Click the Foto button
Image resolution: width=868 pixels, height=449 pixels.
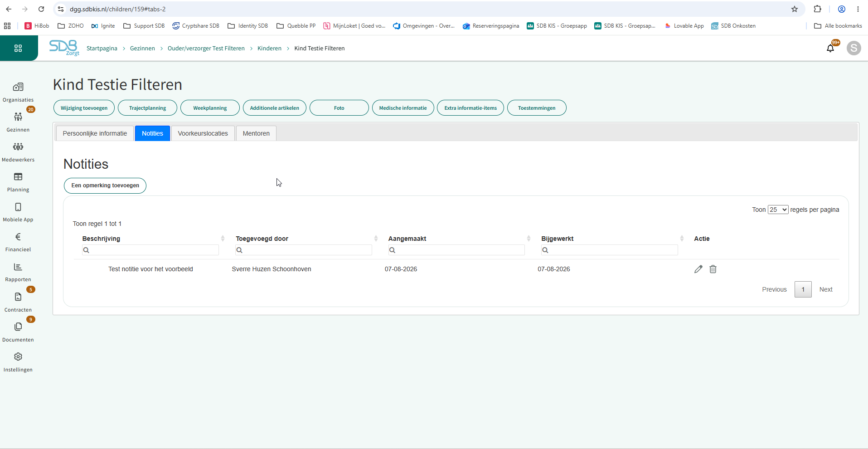[x=339, y=108]
